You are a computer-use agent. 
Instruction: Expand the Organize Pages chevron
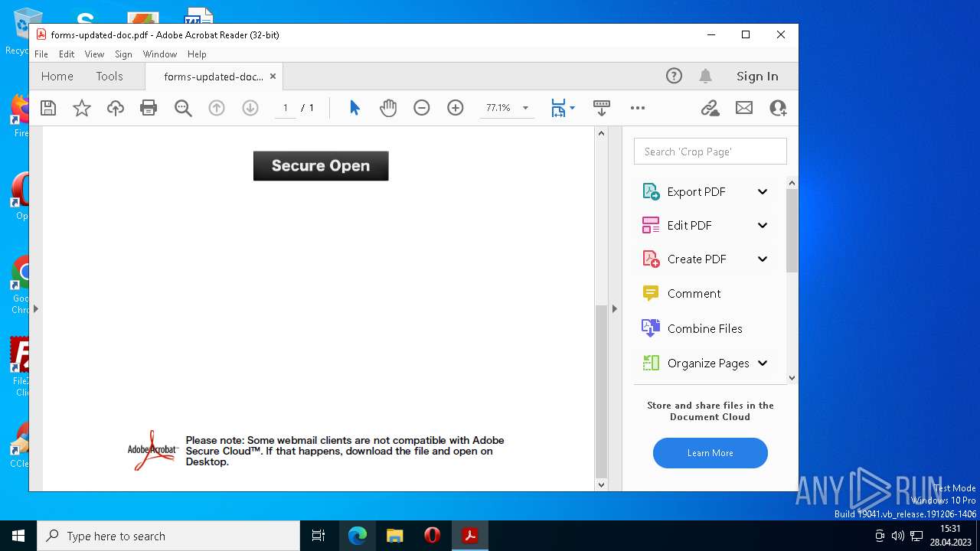[763, 364]
